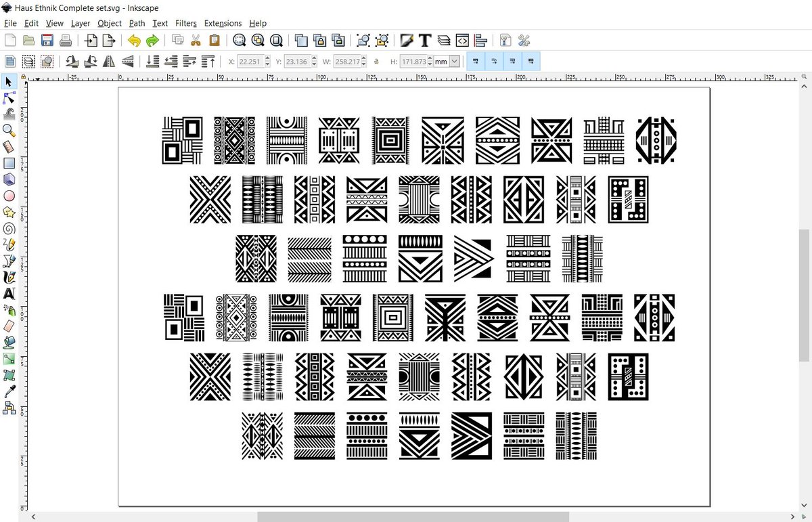Select the 3D Box tool
The image size is (812, 522).
pyautogui.click(x=9, y=179)
